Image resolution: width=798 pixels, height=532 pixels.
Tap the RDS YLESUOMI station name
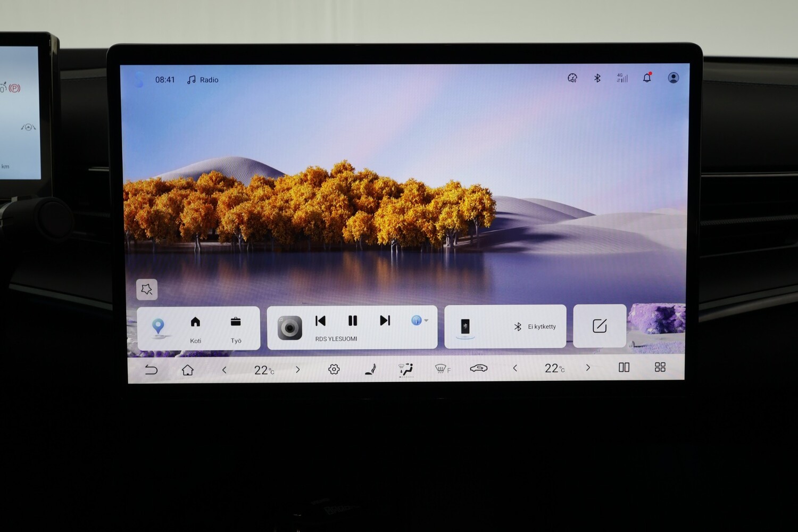click(336, 339)
